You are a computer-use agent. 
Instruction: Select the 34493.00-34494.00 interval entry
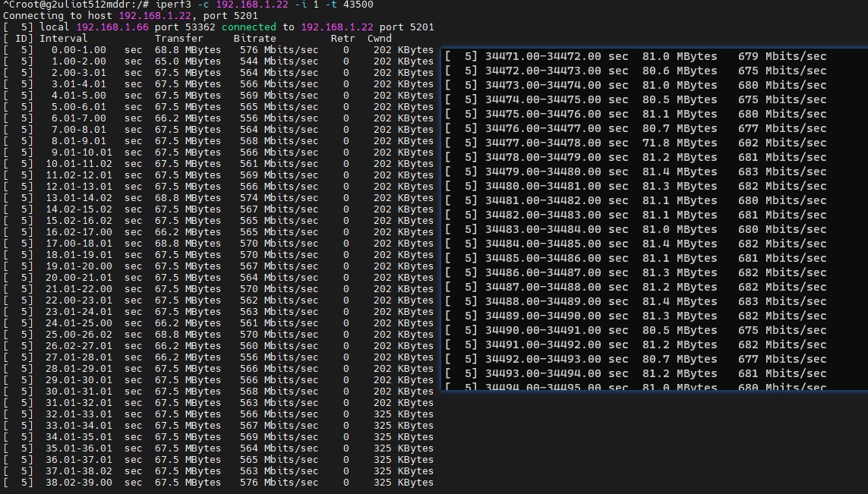[x=543, y=373]
